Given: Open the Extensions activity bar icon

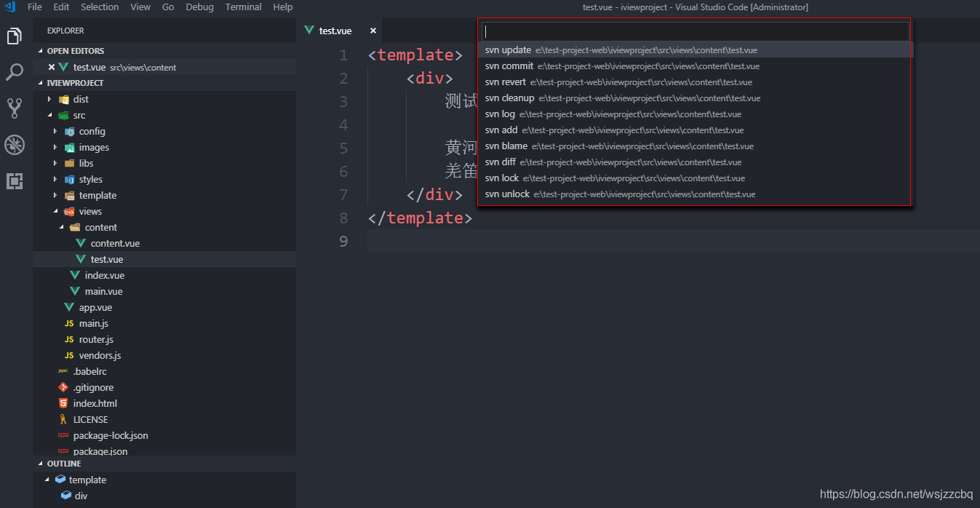Looking at the screenshot, I should coord(15,181).
